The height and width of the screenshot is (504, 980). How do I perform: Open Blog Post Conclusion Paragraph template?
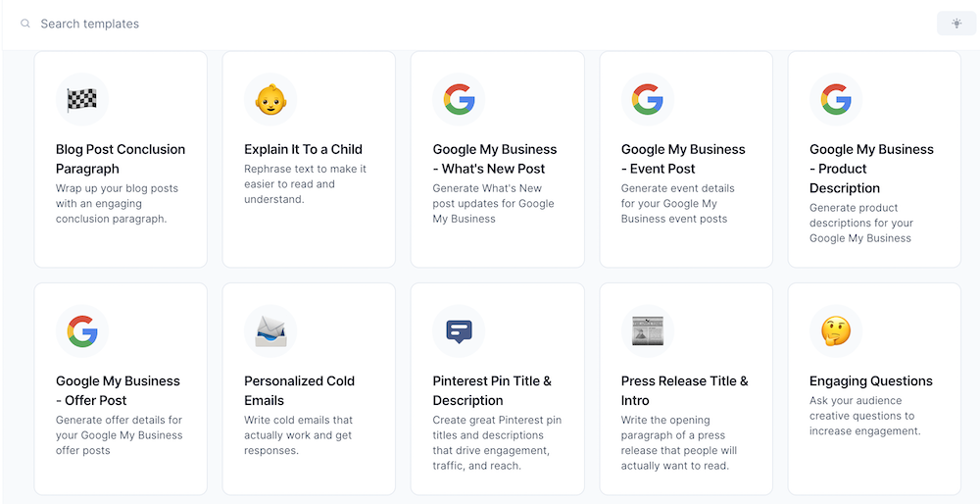(x=121, y=159)
